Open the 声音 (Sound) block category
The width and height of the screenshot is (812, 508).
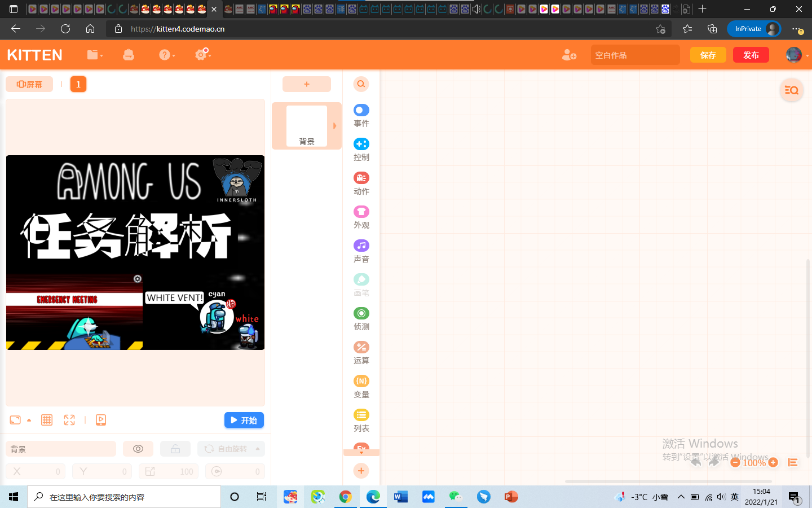(x=361, y=251)
